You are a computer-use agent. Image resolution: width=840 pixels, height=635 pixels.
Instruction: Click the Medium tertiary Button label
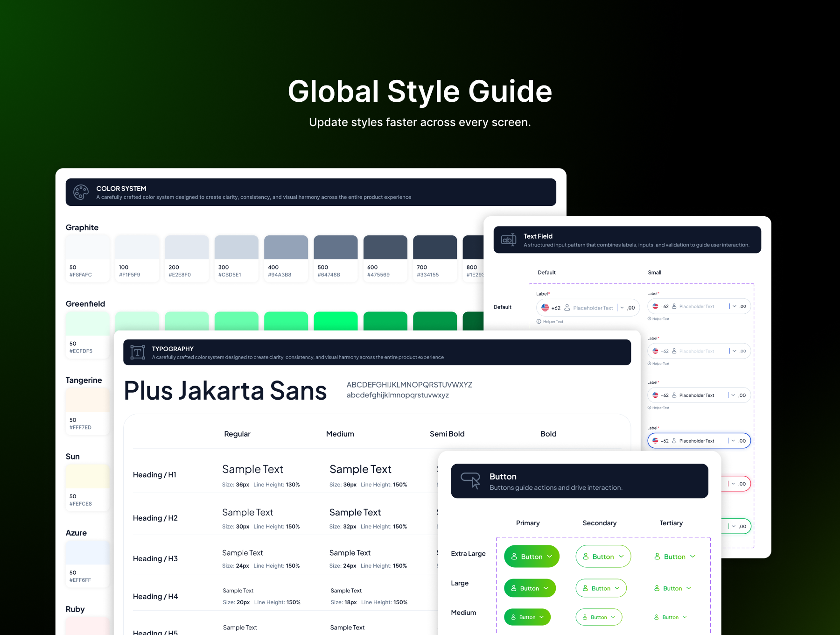[671, 617]
